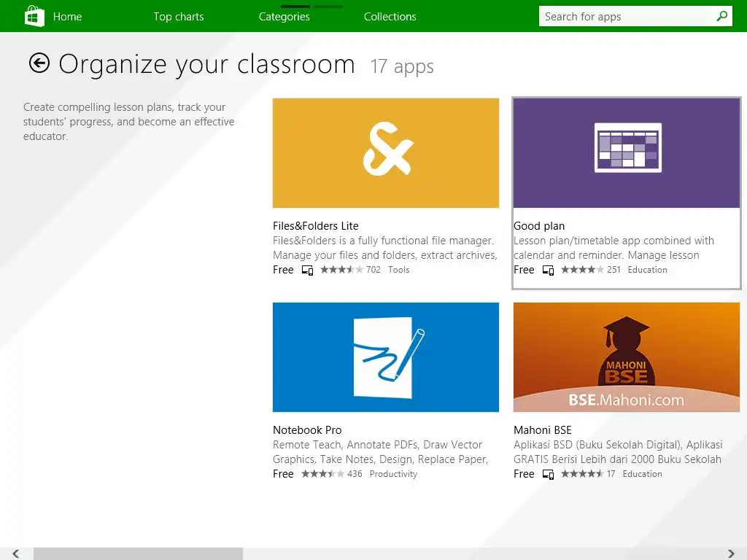This screenshot has height=560, width=747.
Task: Click the collection description paragraph
Action: [x=128, y=122]
